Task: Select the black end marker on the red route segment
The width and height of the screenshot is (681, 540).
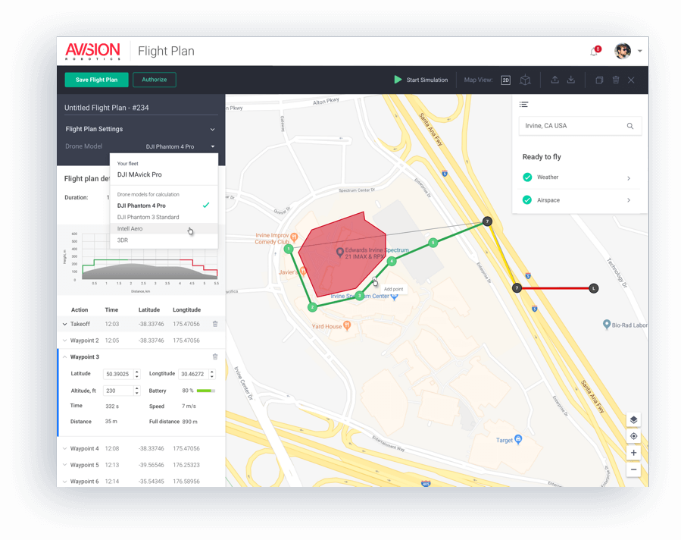Action: 593,288
